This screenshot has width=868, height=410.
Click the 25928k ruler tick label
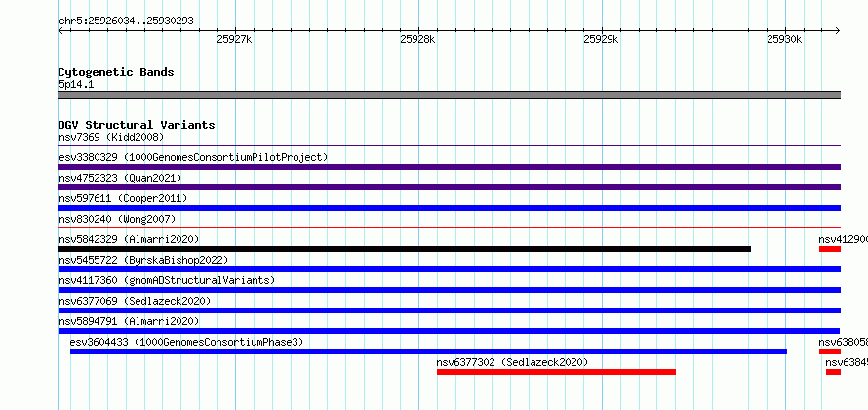(418, 39)
